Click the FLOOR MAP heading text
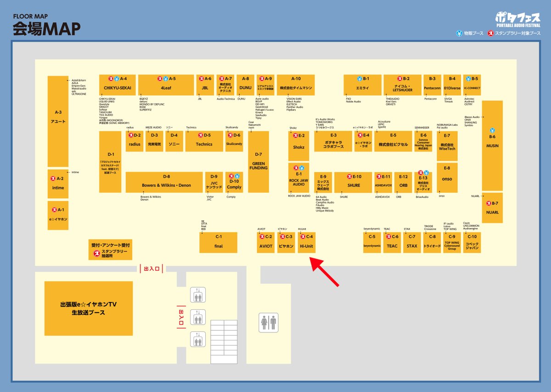 pos(30,16)
